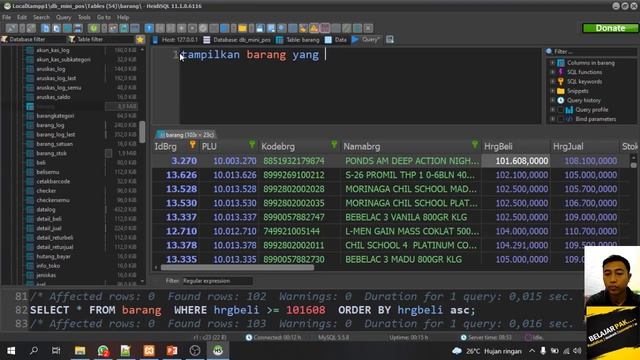Select table barang_log in tree
This screenshot has height=360, width=640.
(x=50, y=125)
